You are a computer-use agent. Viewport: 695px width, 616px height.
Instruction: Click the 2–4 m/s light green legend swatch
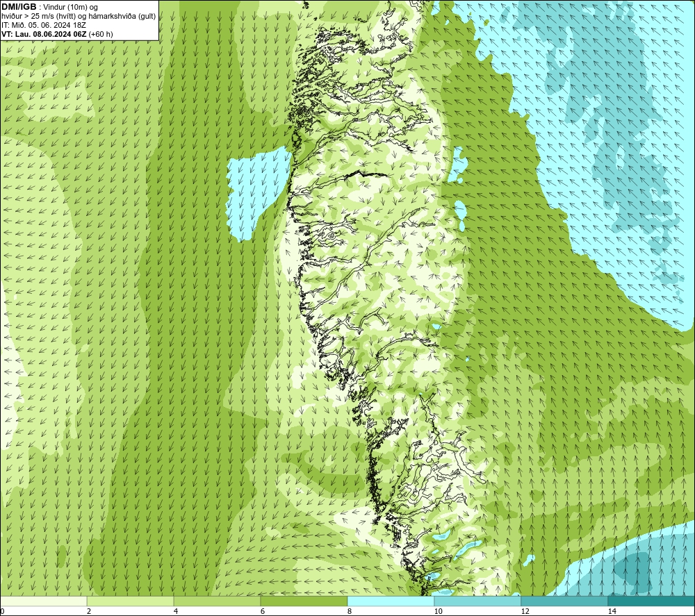pos(131,601)
